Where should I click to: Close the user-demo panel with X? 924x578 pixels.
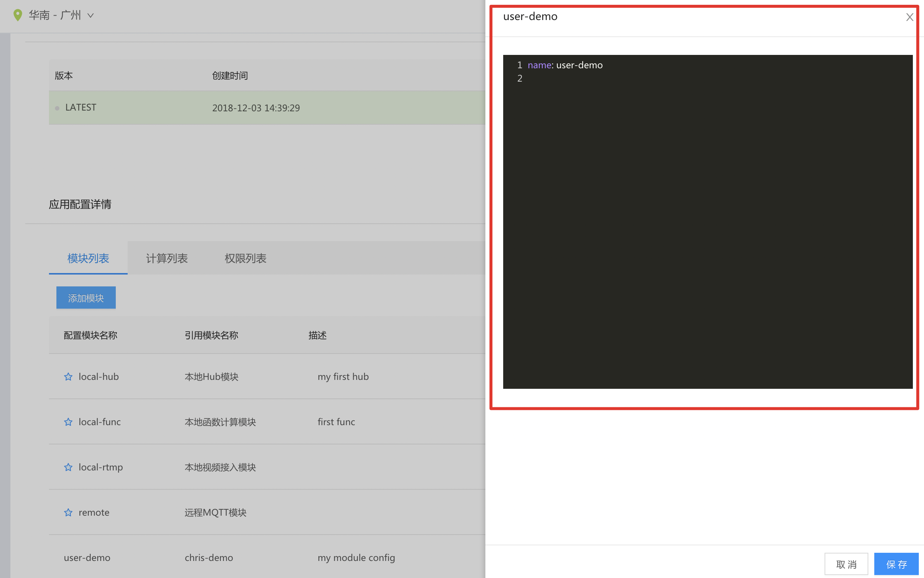tap(909, 17)
